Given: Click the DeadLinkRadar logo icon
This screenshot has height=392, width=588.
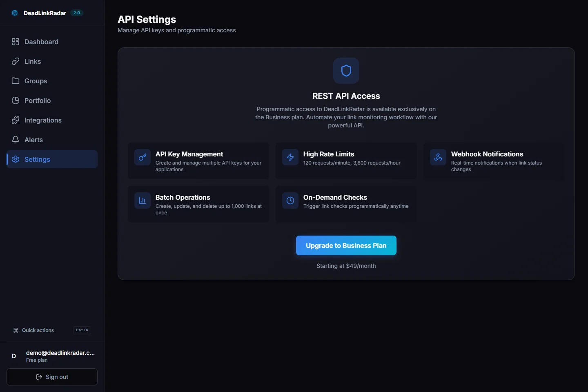Looking at the screenshot, I should pyautogui.click(x=15, y=13).
